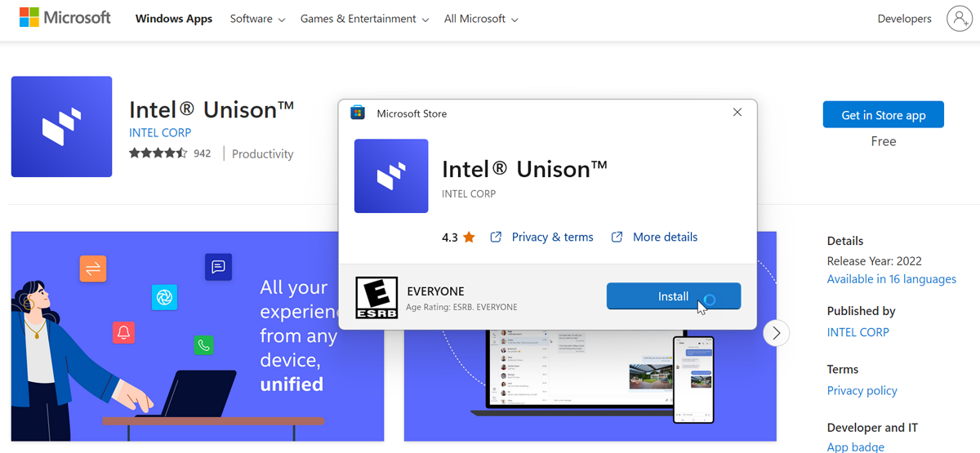Open the INTEL CORP link under the app title
Viewport: 980px width, 453px height.
click(160, 132)
